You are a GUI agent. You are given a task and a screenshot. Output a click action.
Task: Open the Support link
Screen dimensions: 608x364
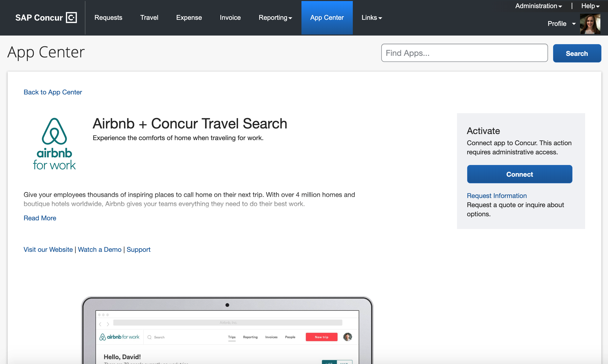pos(139,250)
